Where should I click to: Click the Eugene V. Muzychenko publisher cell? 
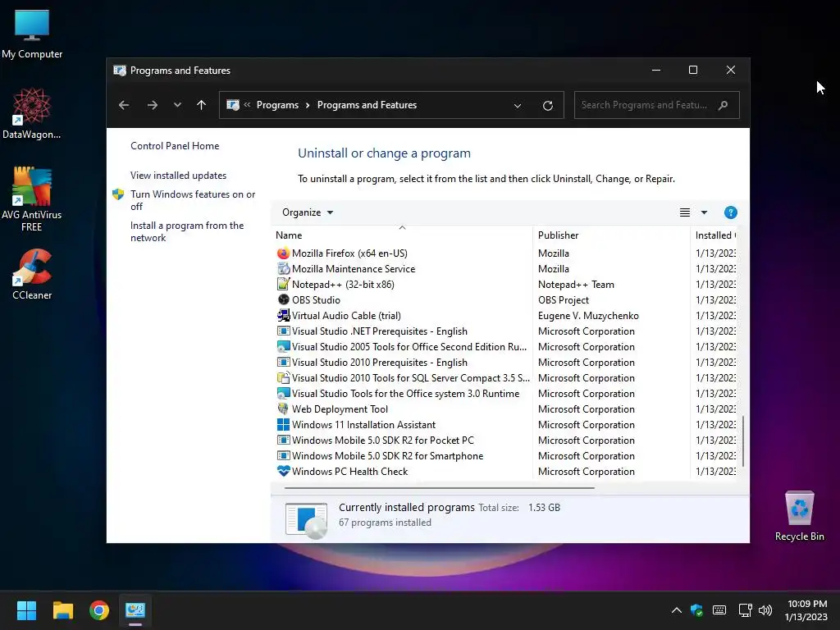[588, 316]
